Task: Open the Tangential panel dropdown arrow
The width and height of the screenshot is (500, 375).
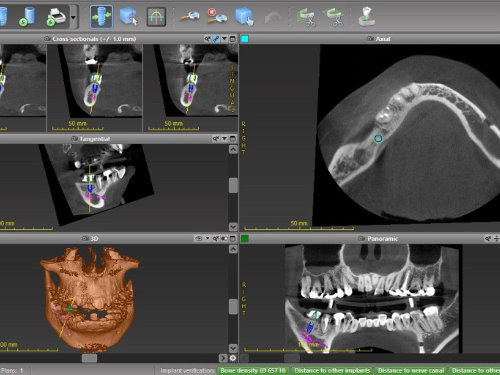Action: 224,139
